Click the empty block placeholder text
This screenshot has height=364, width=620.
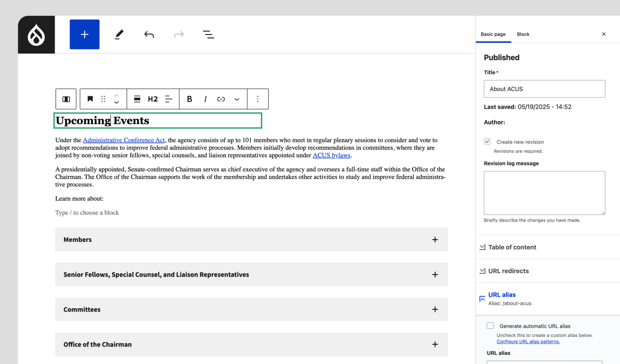[x=87, y=213]
